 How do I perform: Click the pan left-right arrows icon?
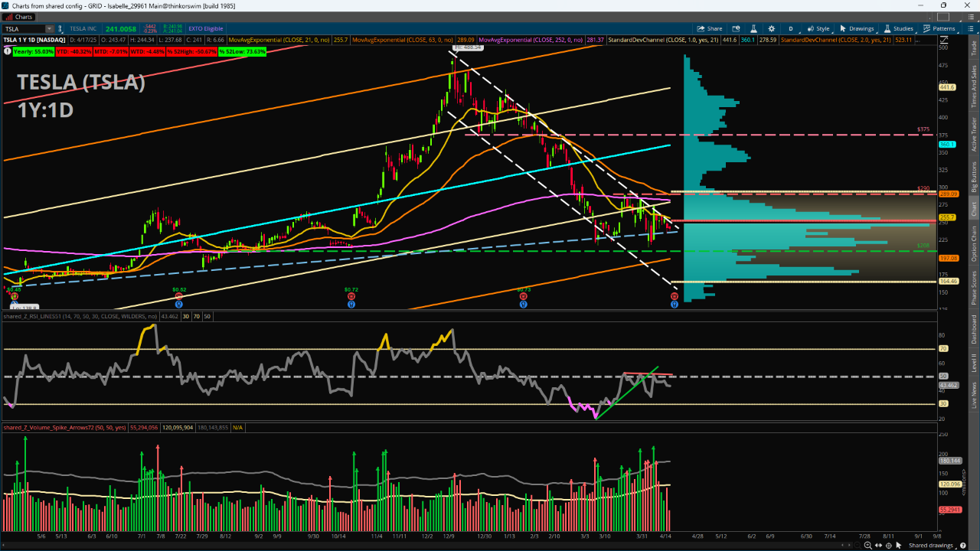click(878, 546)
